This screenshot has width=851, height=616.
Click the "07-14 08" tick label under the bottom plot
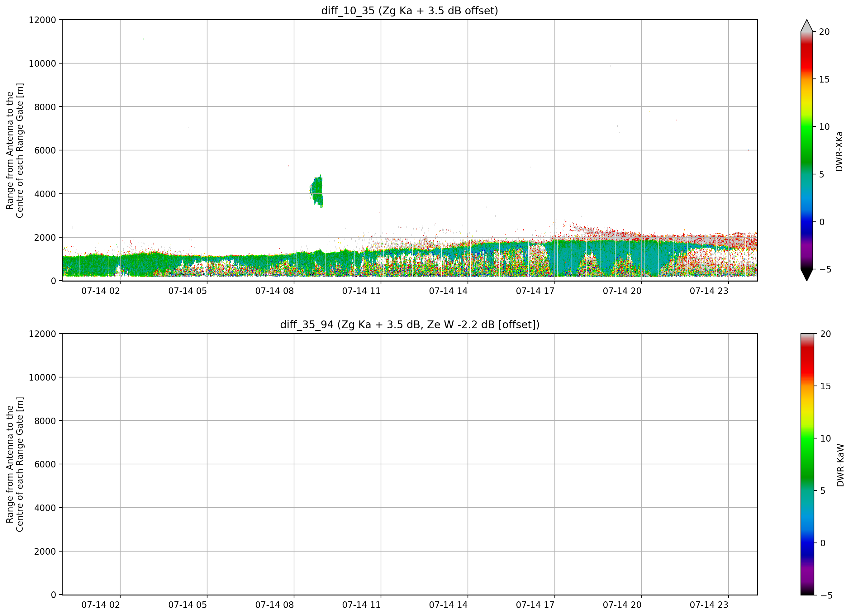274,605
